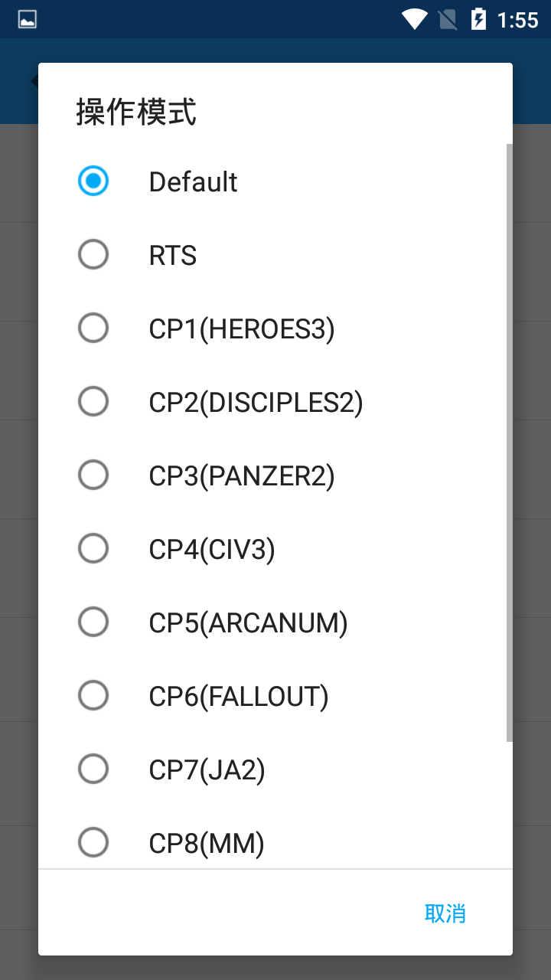Tap the RTS label text
The image size is (551, 980).
tap(173, 256)
